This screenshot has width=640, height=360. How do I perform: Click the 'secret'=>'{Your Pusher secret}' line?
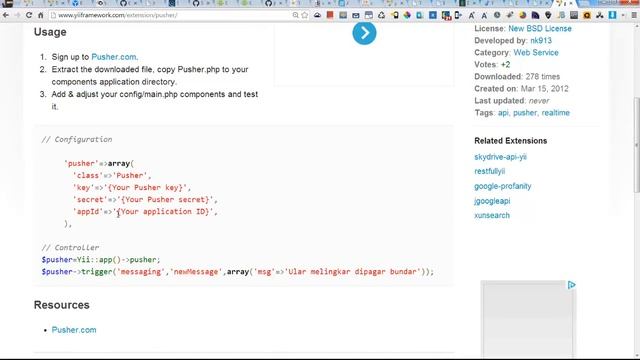(x=145, y=200)
